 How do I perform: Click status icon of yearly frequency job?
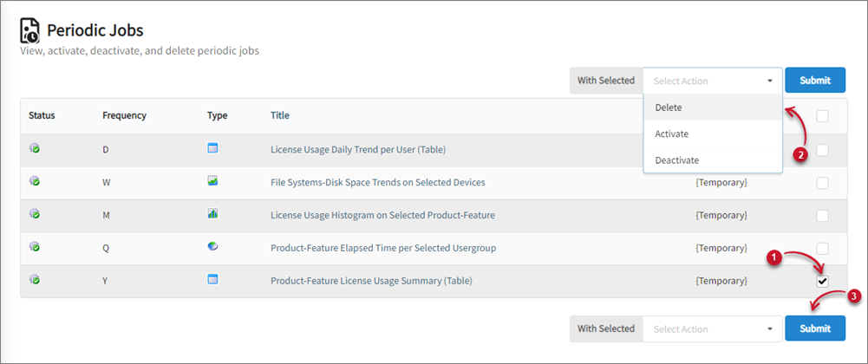point(35,280)
